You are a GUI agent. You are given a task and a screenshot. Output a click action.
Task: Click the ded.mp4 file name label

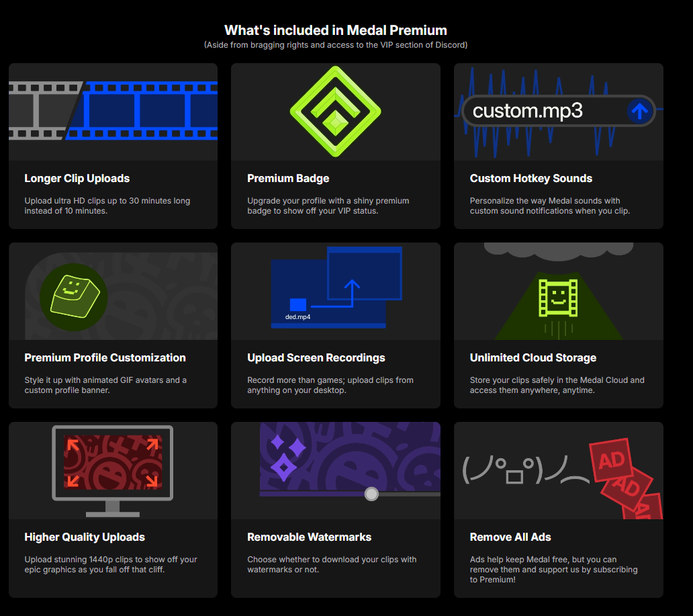298,317
